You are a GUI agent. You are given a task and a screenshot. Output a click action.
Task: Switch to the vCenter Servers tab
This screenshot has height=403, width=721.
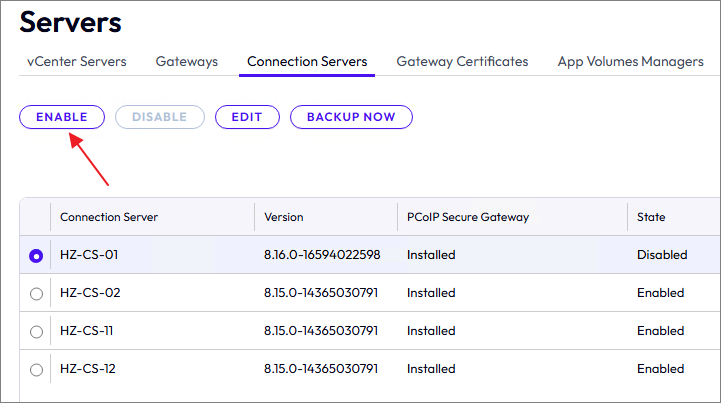(x=77, y=62)
